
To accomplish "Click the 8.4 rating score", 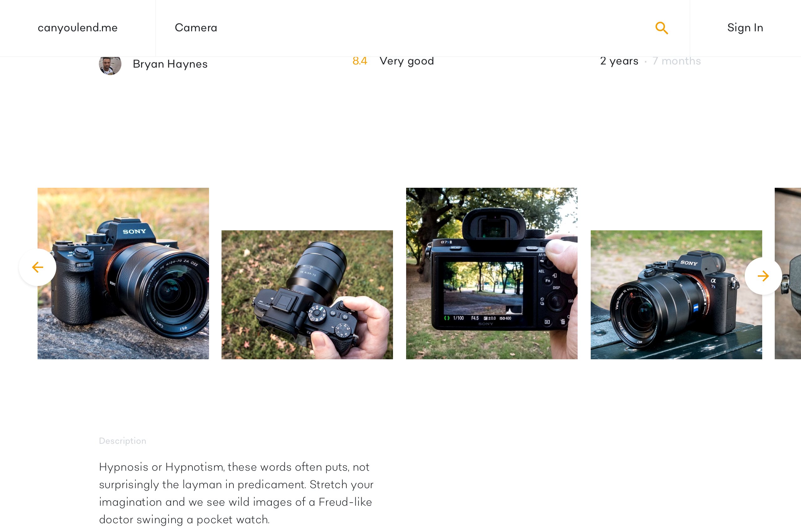I will [360, 61].
